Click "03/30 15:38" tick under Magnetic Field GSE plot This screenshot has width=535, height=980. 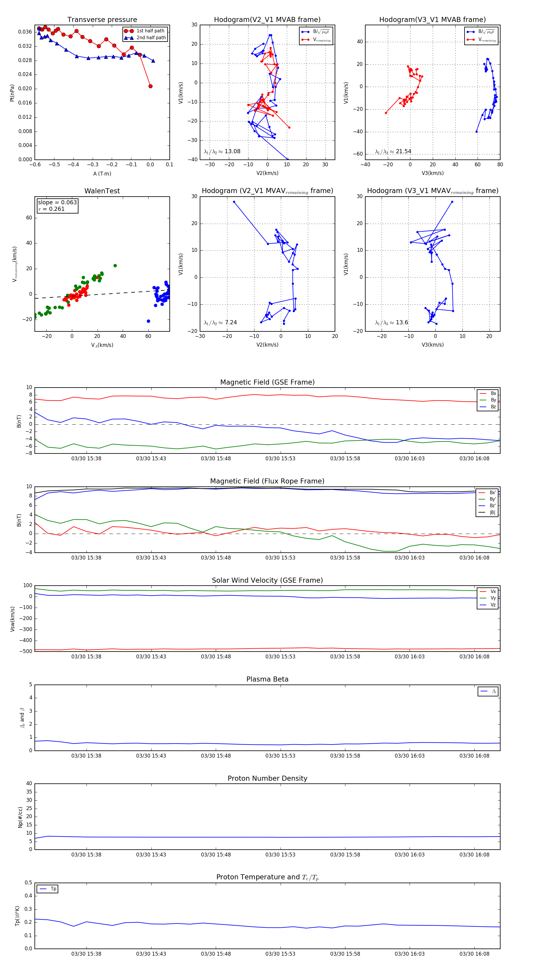pyautogui.click(x=86, y=459)
